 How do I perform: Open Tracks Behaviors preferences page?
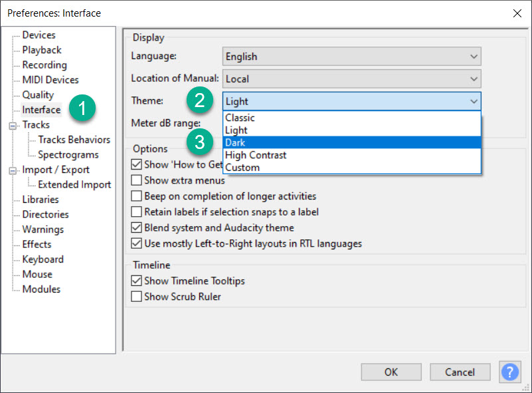click(74, 140)
